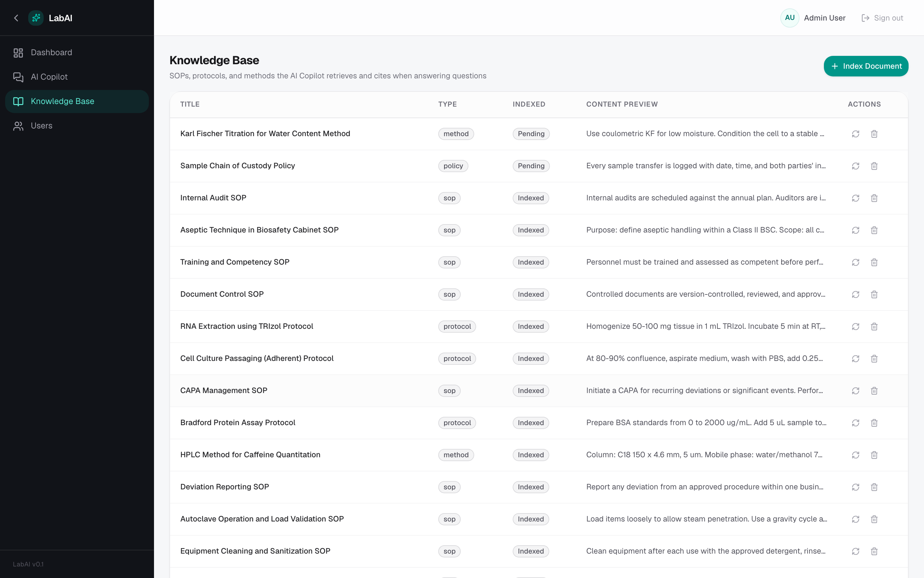924x578 pixels.
Task: Delete Sample Chain of Custody Policy
Action: click(x=874, y=166)
